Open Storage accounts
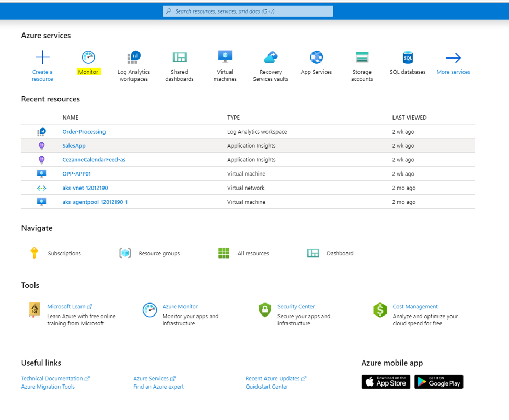Screen dimensions: 509x420 tap(362, 57)
